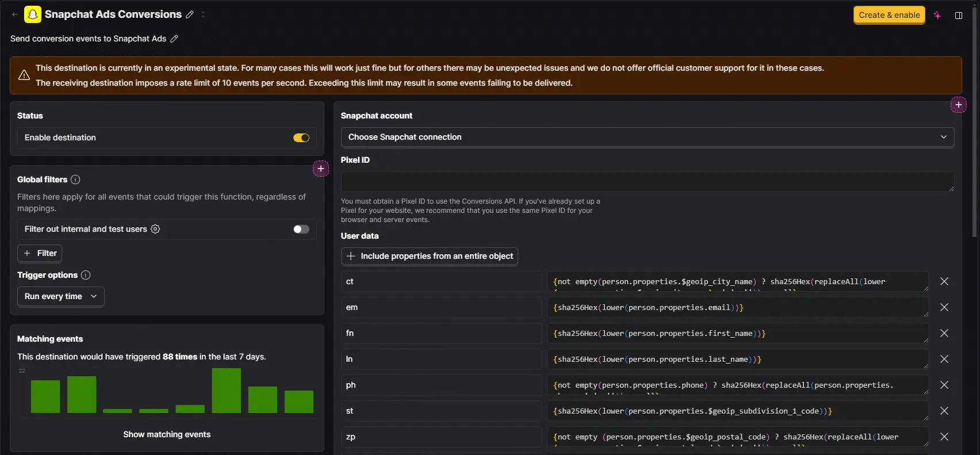Show info for Global filters
The height and width of the screenshot is (455, 980).
tap(75, 179)
